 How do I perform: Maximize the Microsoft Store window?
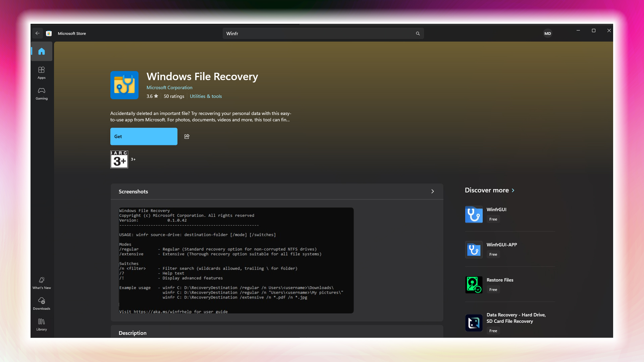point(594,31)
